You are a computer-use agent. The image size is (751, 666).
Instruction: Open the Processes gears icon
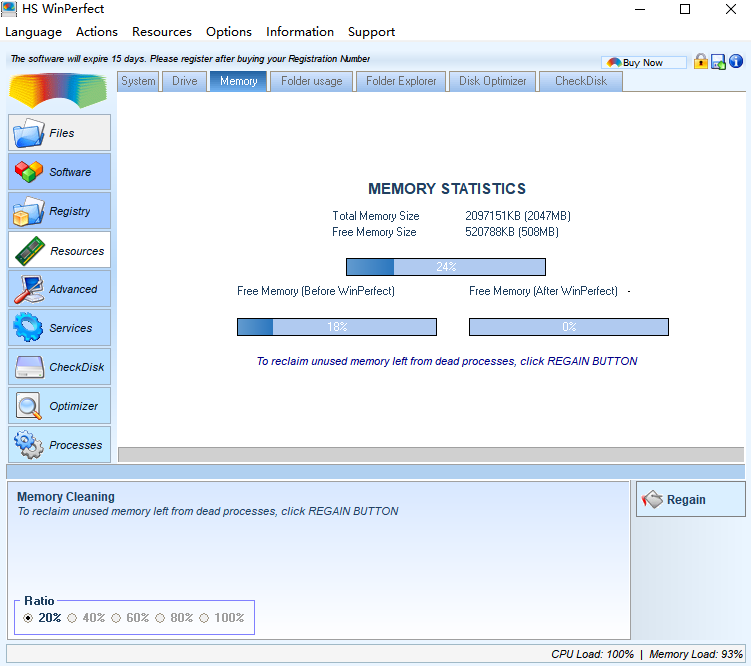[29, 445]
